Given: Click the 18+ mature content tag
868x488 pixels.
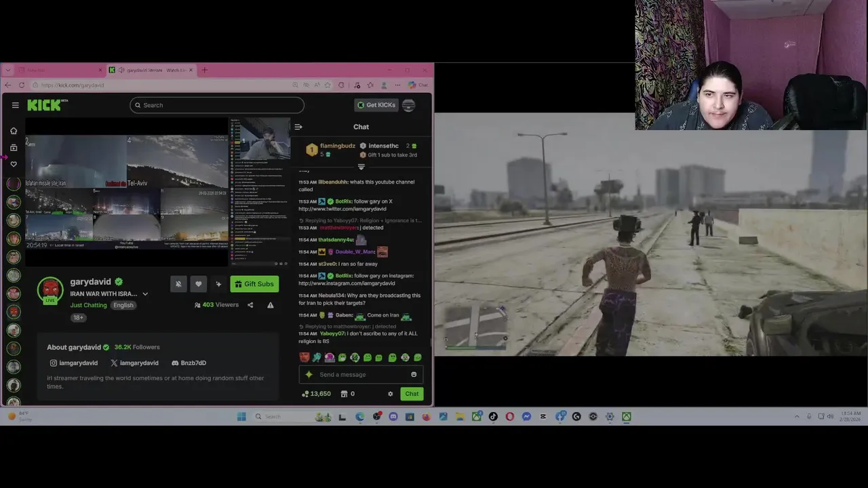Looking at the screenshot, I should (x=79, y=317).
